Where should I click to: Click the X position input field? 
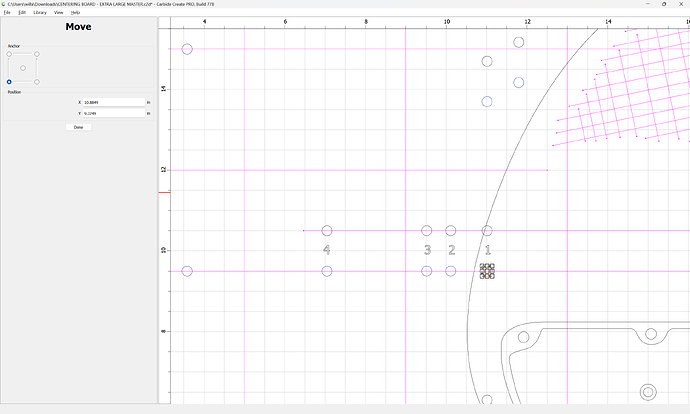114,102
